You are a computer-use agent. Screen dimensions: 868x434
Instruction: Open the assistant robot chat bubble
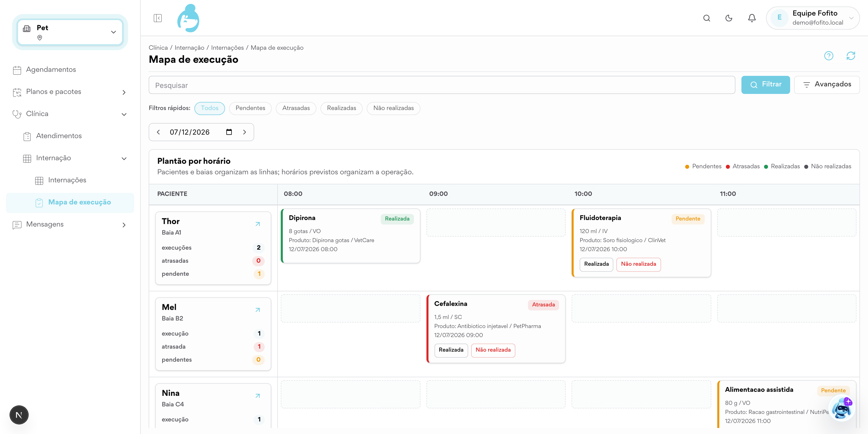[x=841, y=408]
